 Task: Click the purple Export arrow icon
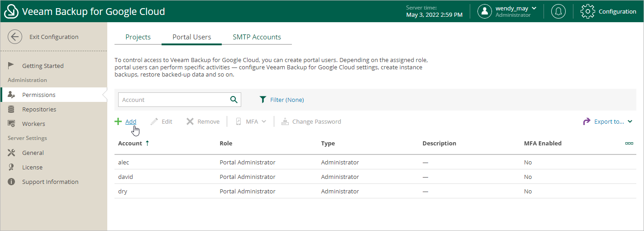coord(587,121)
